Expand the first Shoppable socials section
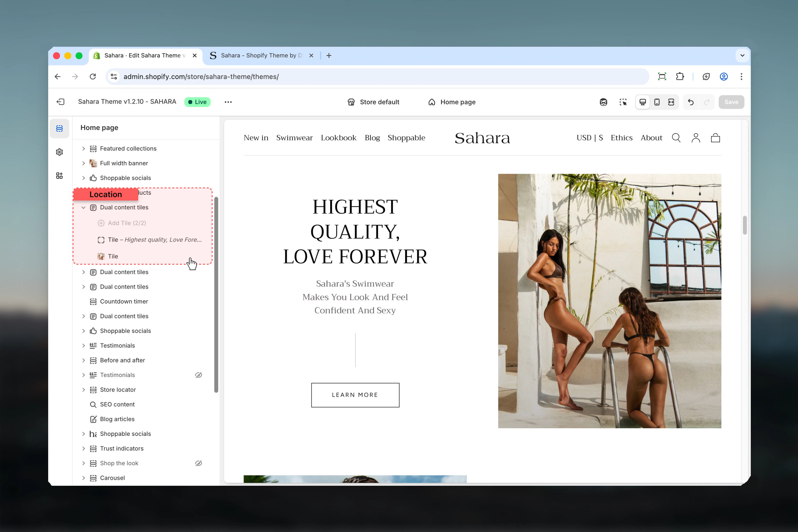Screen dimensions: 798x532 tap(83, 178)
